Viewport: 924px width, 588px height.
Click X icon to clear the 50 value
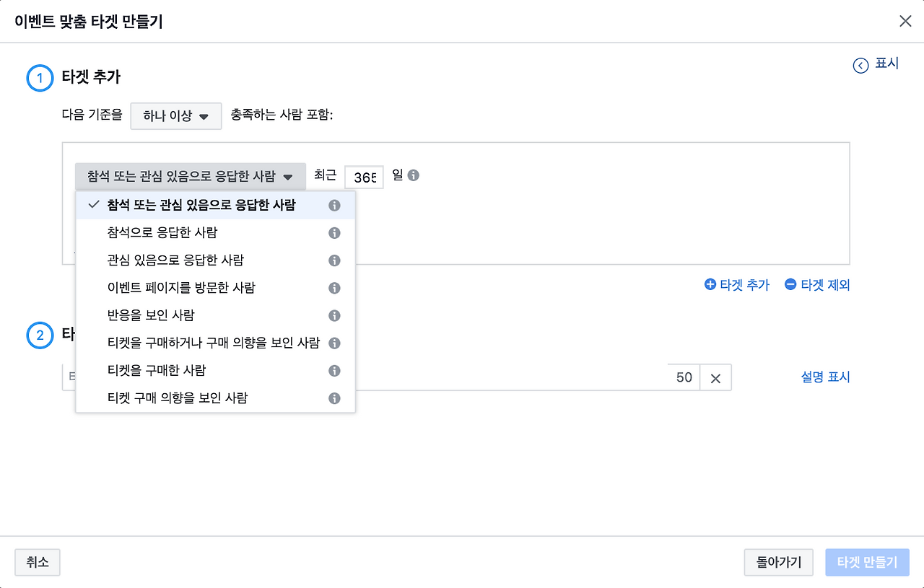point(715,377)
